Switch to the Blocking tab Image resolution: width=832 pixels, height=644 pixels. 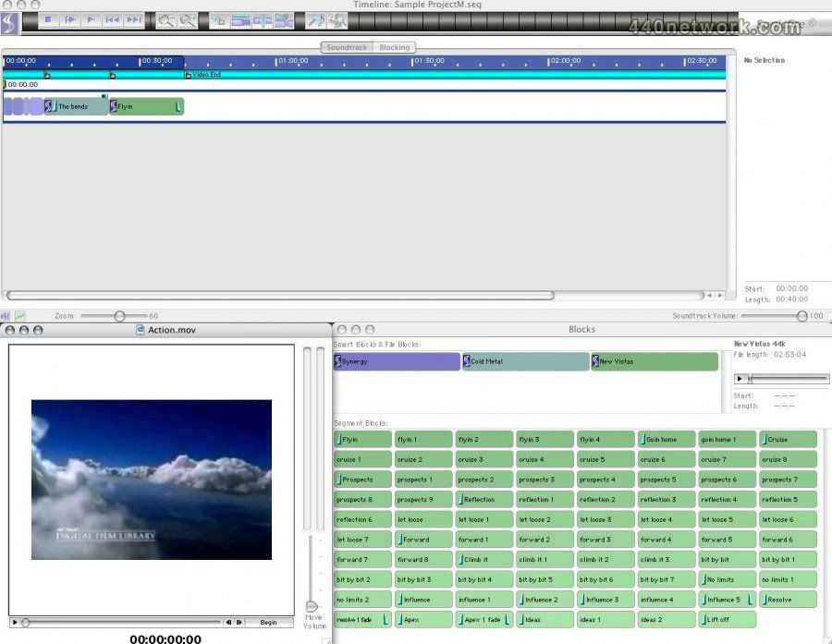coord(394,47)
